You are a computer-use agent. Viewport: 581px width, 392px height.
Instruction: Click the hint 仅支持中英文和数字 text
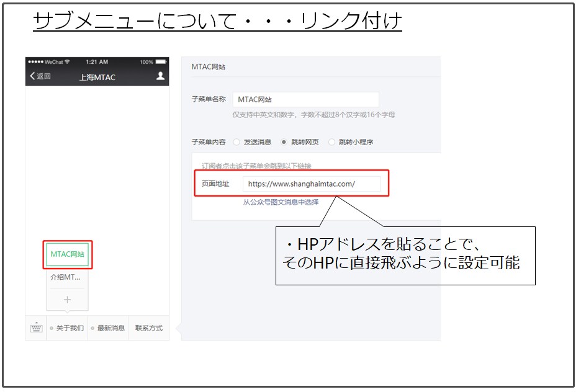tap(313, 115)
